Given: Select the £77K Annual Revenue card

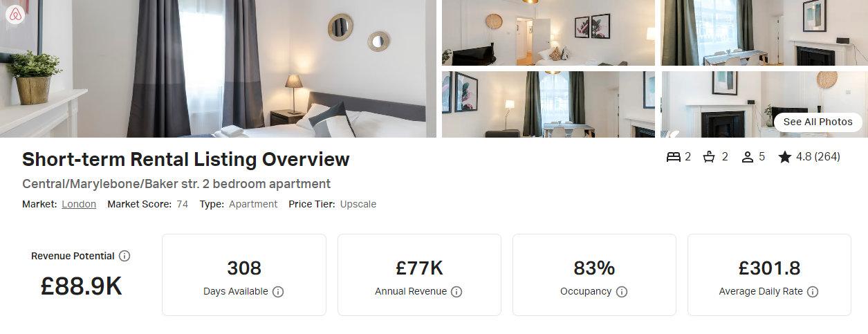Looking at the screenshot, I should click(419, 275).
